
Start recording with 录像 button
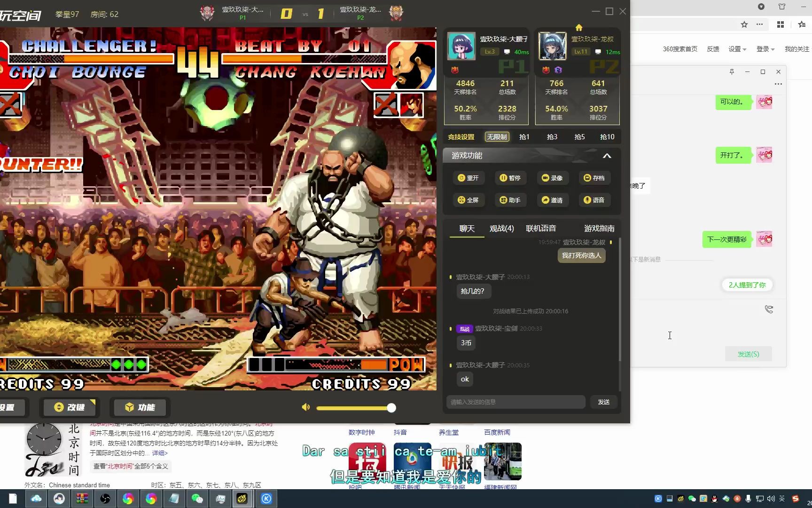tap(552, 178)
